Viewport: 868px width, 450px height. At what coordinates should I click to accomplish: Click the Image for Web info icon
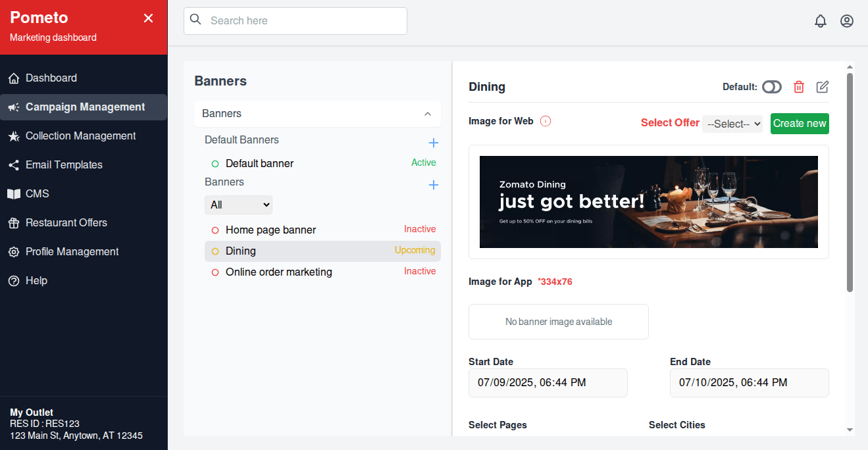(546, 120)
